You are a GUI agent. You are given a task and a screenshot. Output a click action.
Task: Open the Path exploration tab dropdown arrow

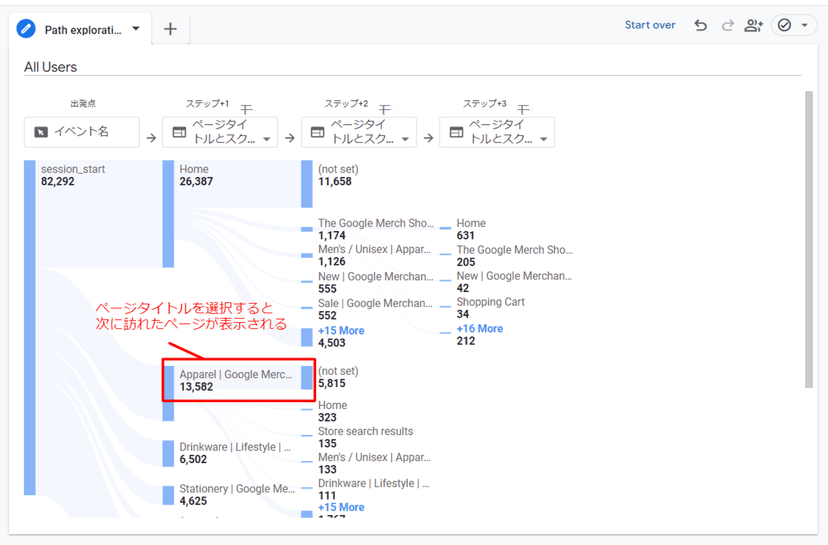[136, 29]
